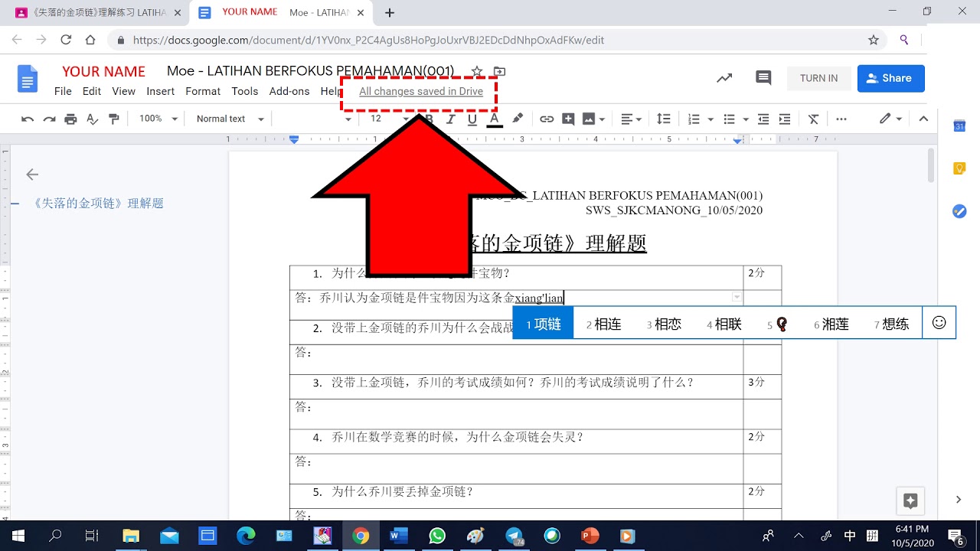The image size is (980, 551).
Task: Clear formatting with the crossed-T icon
Action: tap(814, 119)
